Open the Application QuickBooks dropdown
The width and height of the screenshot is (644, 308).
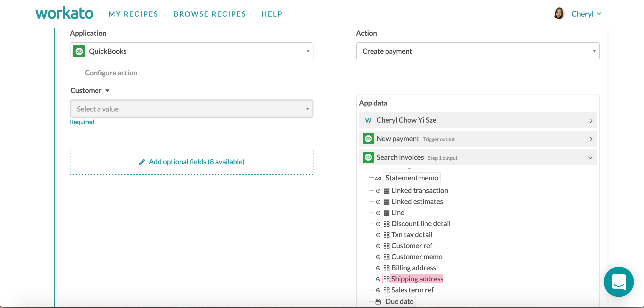pyautogui.click(x=191, y=51)
